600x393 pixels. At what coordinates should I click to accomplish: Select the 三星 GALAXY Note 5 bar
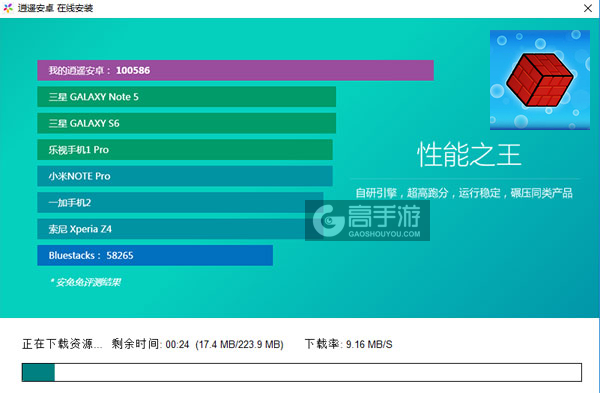[x=186, y=97]
